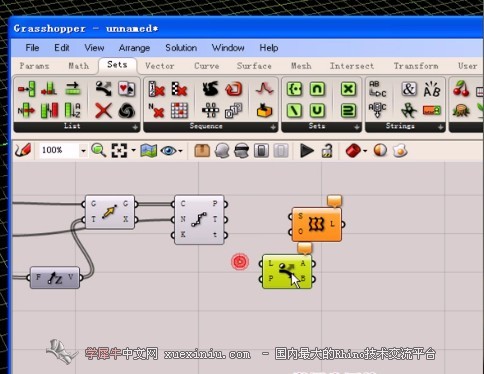
Task: Click the sketch pencil tool icon
Action: 23,151
